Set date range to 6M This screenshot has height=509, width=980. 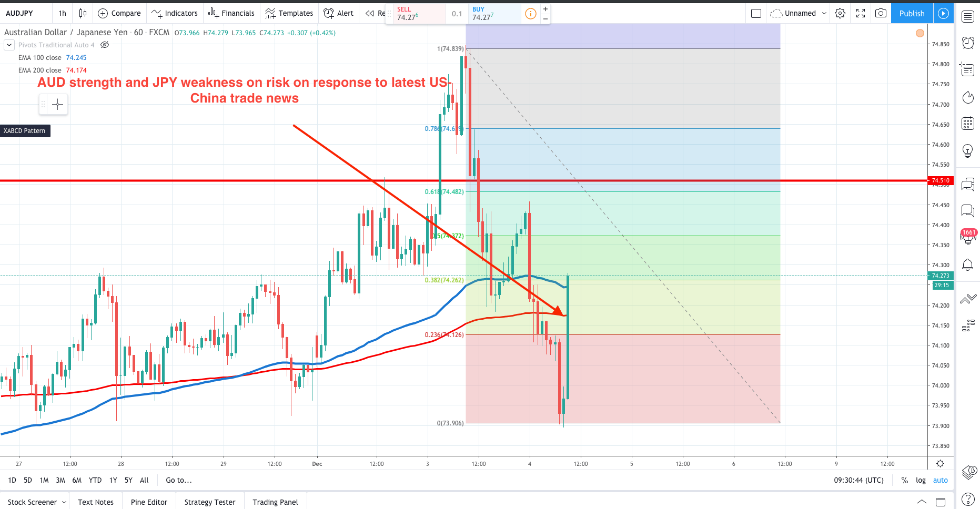coord(77,480)
